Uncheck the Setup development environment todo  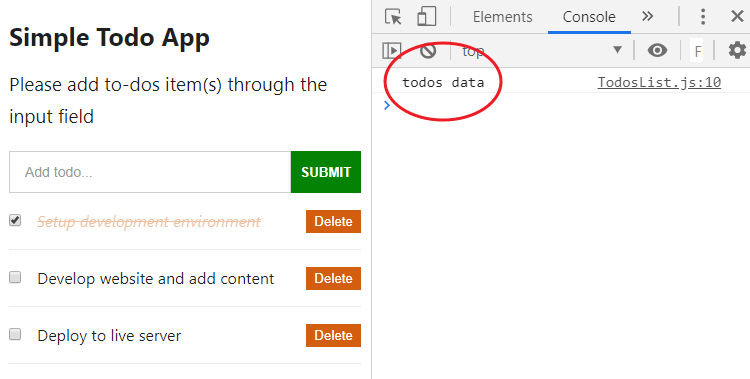pyautogui.click(x=15, y=220)
